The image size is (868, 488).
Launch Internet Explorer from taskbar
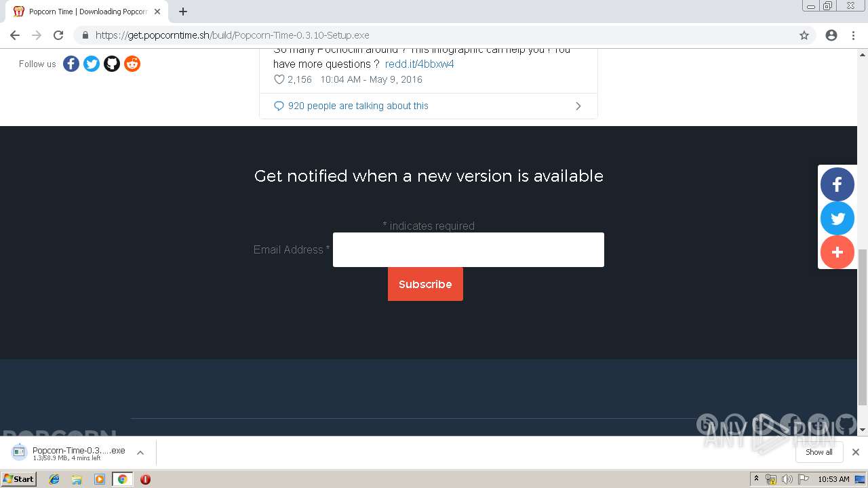[54, 479]
